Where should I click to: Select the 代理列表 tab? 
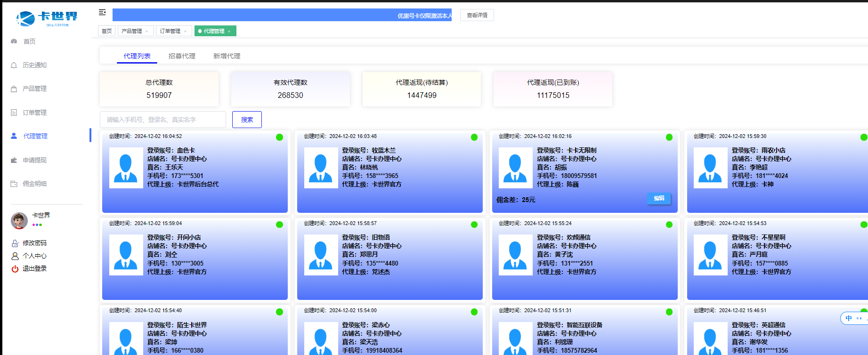[137, 56]
